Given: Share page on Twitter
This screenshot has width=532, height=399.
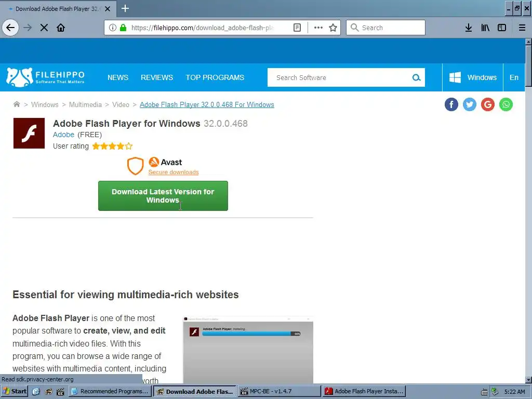Looking at the screenshot, I should (470, 104).
